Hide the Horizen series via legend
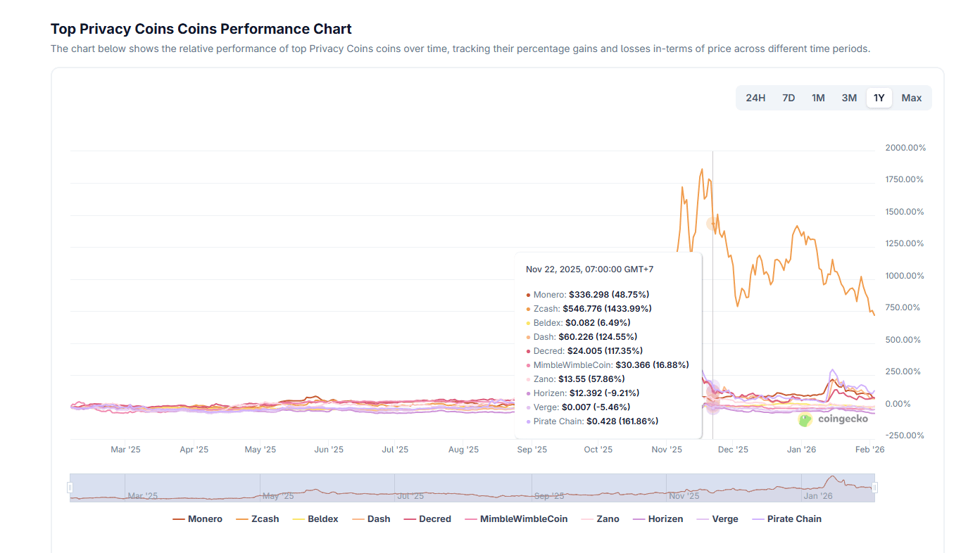 658,519
